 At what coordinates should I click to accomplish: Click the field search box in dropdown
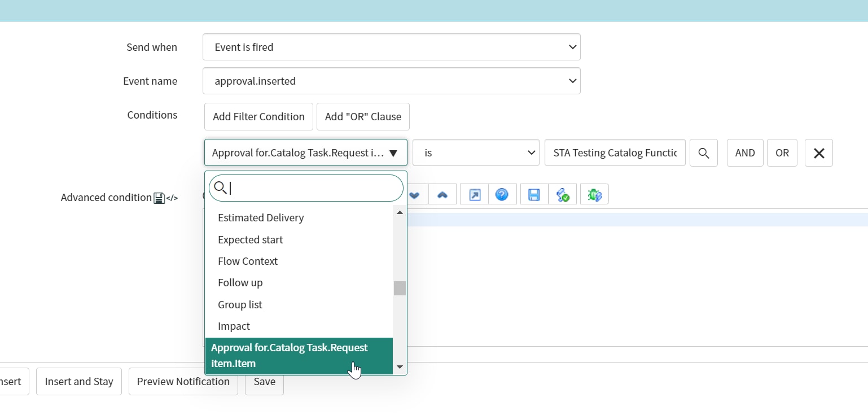(x=306, y=188)
